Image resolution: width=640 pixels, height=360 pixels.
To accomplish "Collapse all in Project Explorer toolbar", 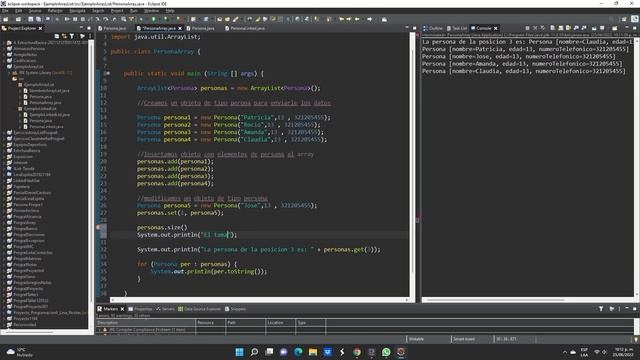I will click(x=57, y=36).
